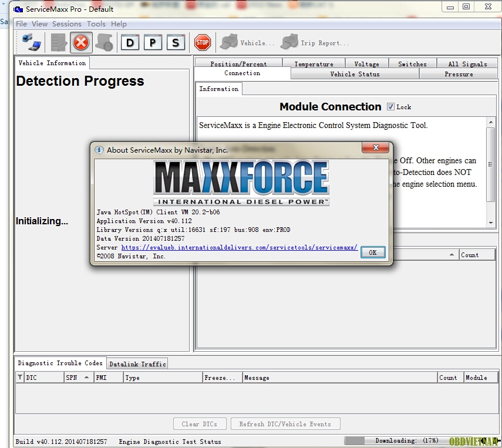The image size is (502, 448).
Task: Sort by the DTC column header
Action: [44, 378]
